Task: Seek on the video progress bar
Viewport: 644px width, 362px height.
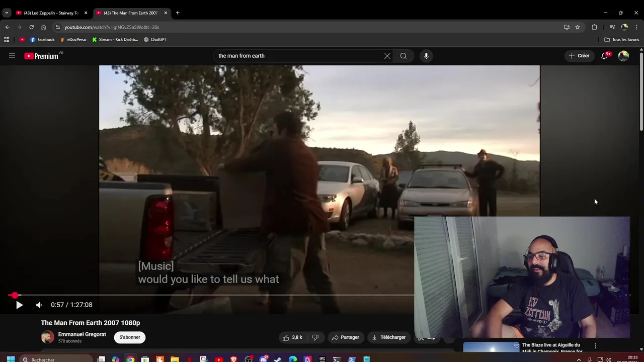Action: point(211,295)
